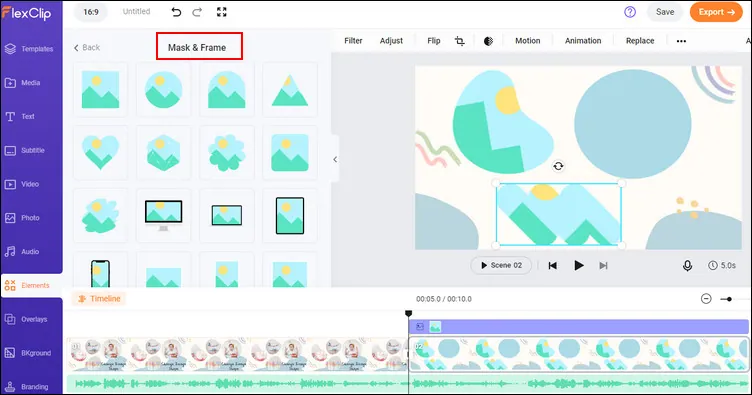
Task: Collapse the side panel with arrow
Action: click(x=335, y=159)
